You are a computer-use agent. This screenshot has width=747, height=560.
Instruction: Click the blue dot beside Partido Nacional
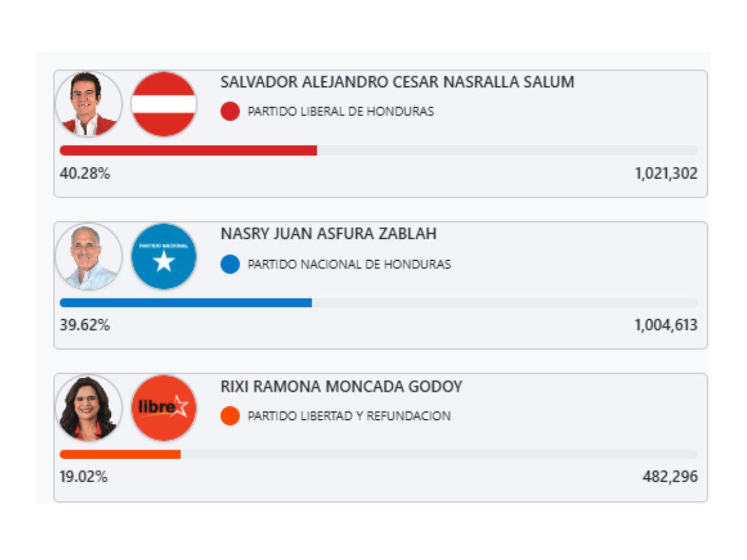pos(230,264)
